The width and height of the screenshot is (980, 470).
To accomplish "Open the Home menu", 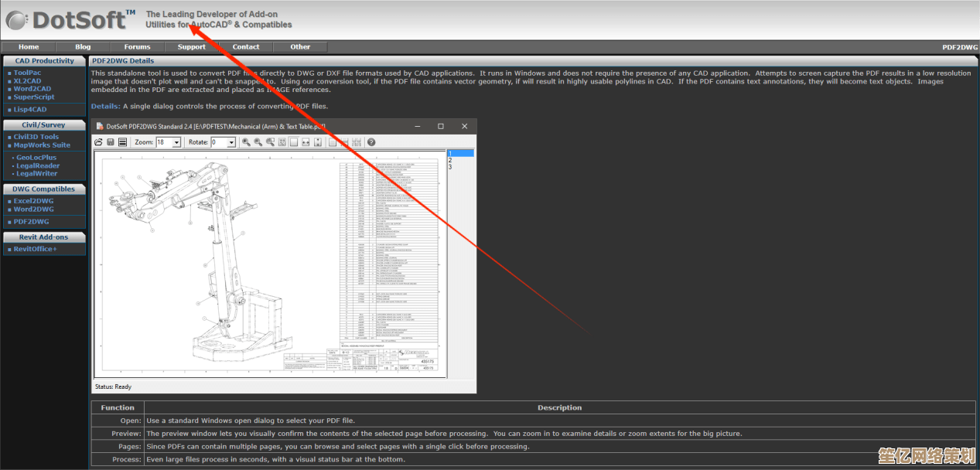I will click(29, 47).
